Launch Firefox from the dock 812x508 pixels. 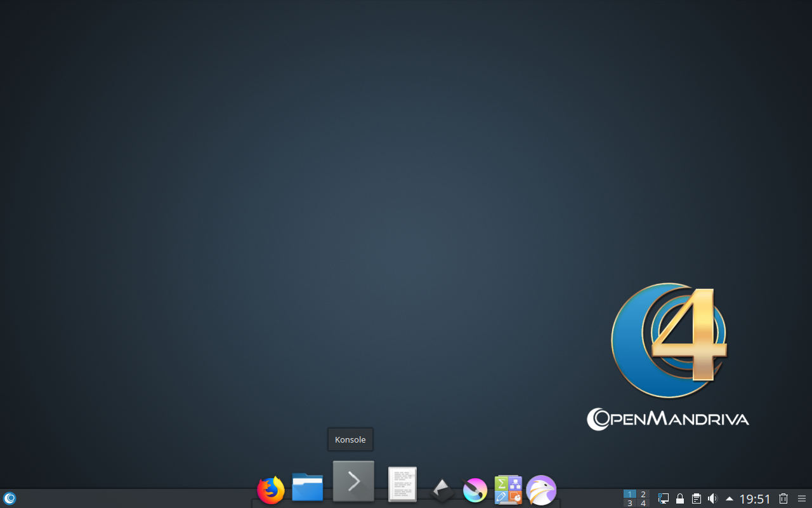tap(271, 490)
